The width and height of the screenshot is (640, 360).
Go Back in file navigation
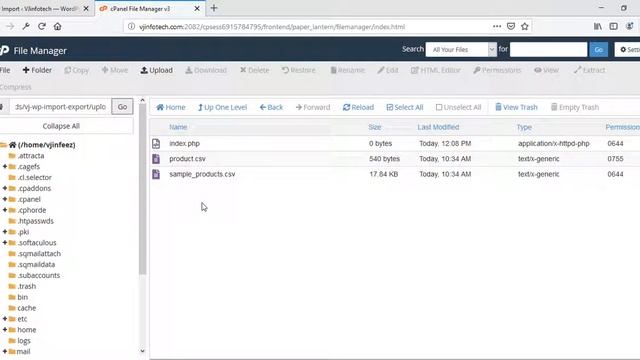coord(271,107)
